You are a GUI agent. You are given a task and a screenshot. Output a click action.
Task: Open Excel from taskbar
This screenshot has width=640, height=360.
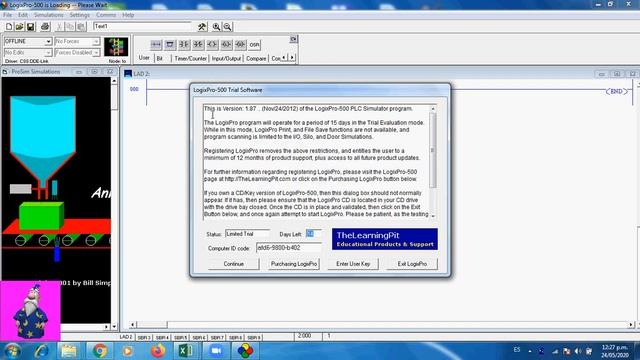coord(186,351)
